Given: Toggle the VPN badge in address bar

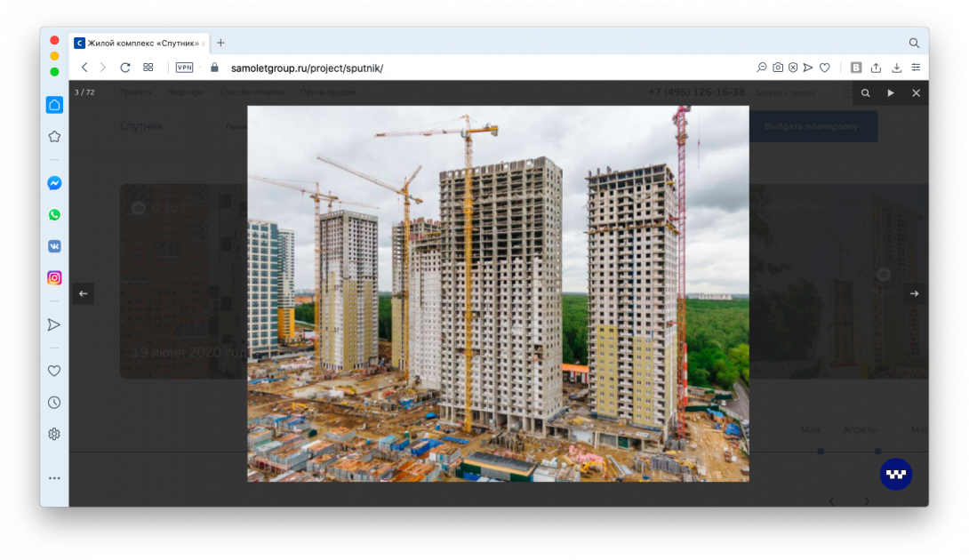Looking at the screenshot, I should pos(184,68).
